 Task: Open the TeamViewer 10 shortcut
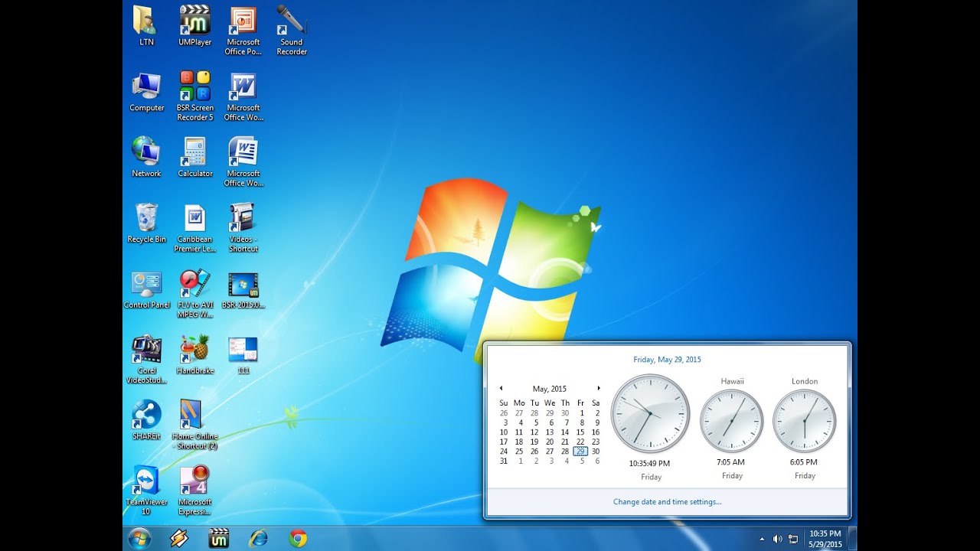[x=146, y=491]
